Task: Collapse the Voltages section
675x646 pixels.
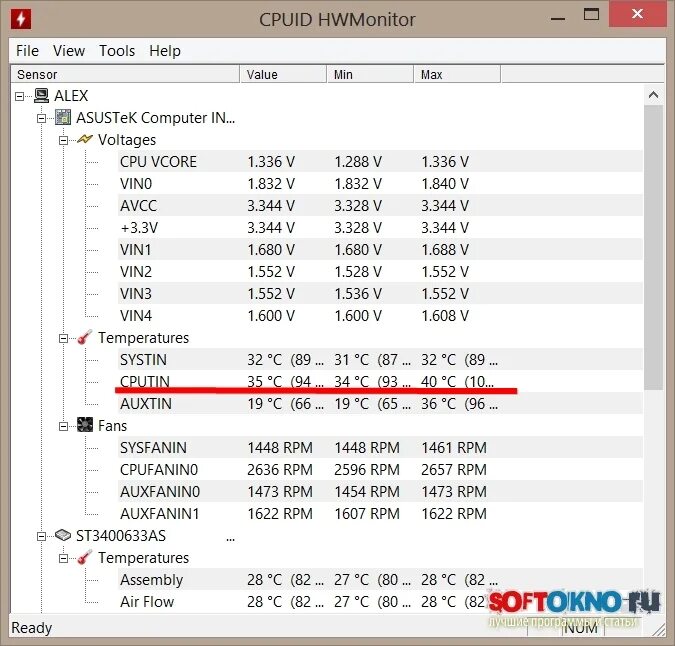Action: (x=63, y=140)
